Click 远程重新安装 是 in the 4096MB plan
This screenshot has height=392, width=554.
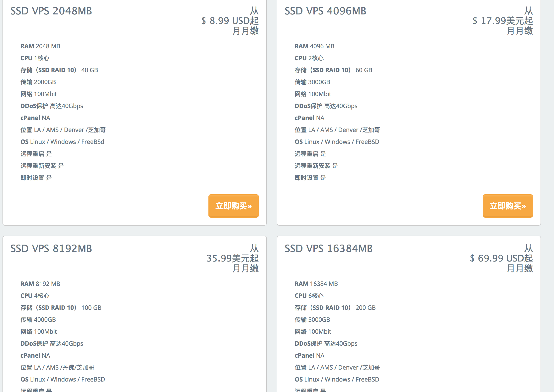point(316,166)
